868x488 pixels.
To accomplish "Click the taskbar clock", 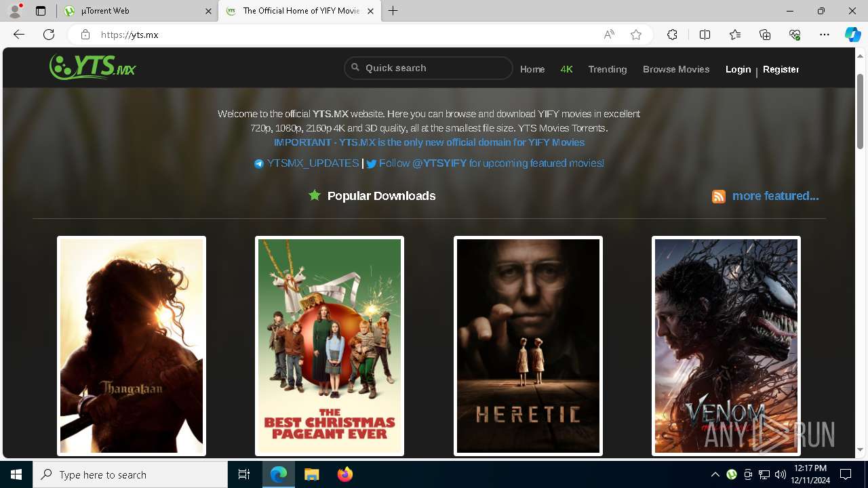I will click(810, 474).
